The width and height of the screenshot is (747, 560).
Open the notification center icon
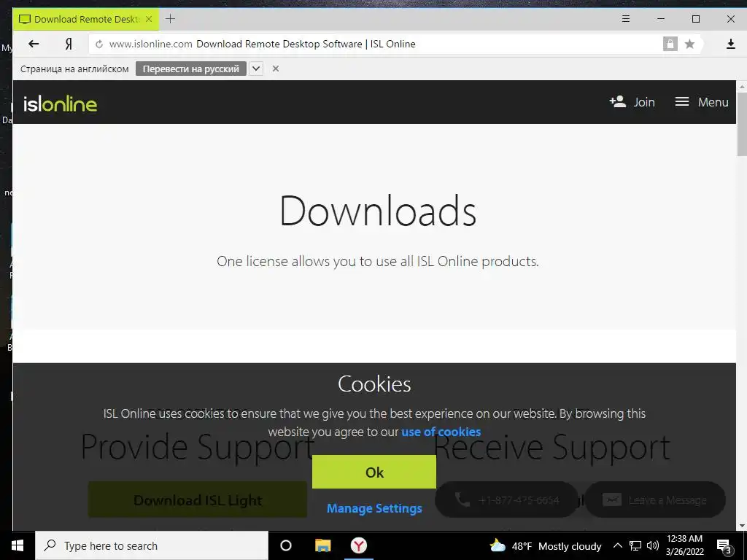click(724, 546)
